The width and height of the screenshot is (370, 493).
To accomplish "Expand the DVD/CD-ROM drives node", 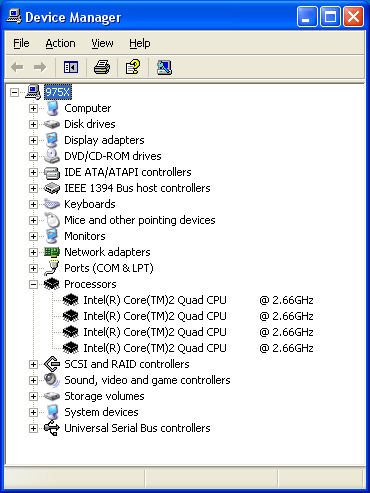I will click(x=33, y=156).
